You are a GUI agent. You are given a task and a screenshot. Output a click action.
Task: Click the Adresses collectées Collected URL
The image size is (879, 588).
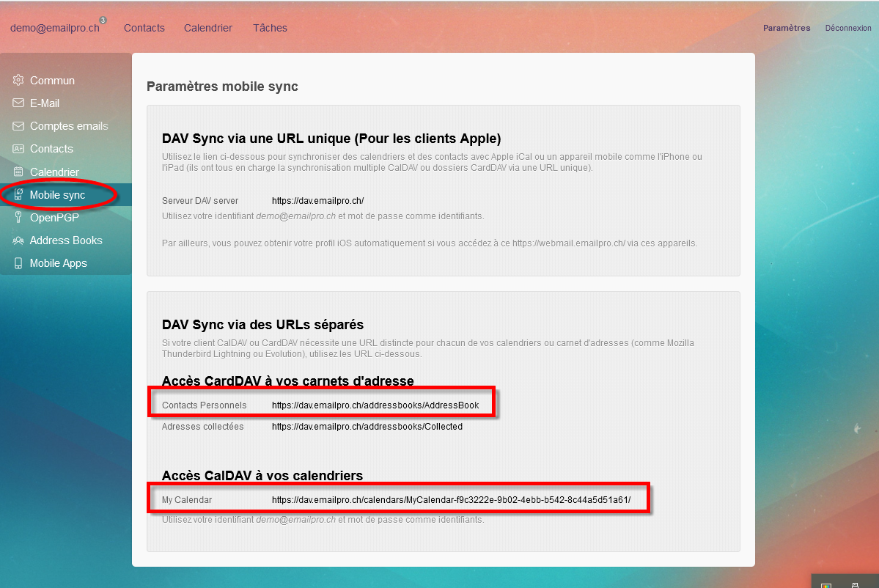point(367,427)
